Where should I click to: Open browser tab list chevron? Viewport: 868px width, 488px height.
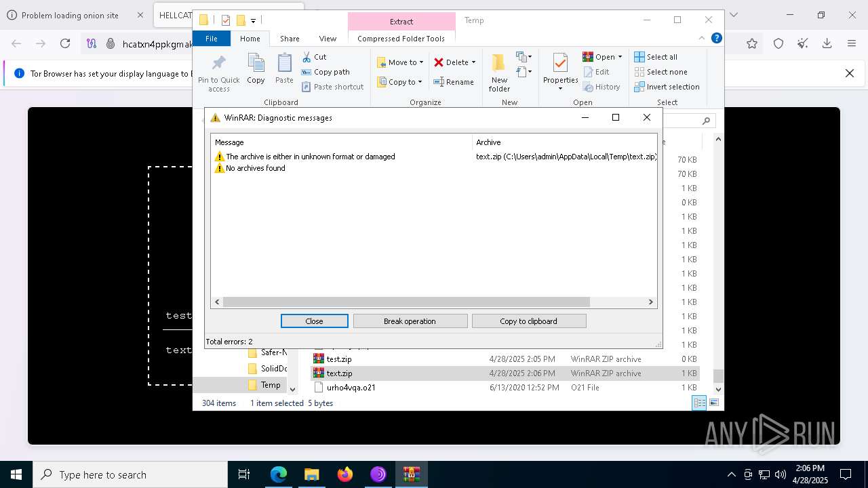pos(733,15)
